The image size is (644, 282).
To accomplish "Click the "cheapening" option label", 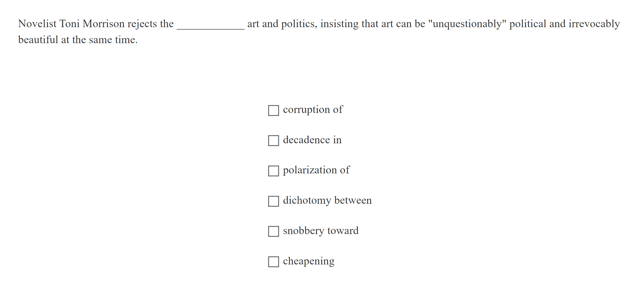I will pyautogui.click(x=309, y=261).
